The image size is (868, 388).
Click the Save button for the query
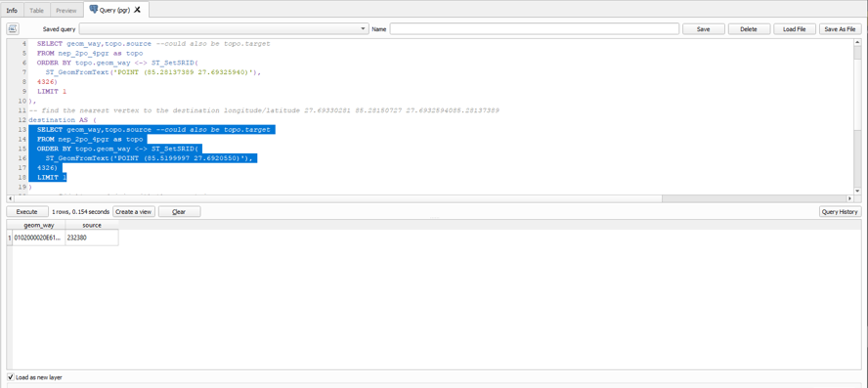point(703,28)
